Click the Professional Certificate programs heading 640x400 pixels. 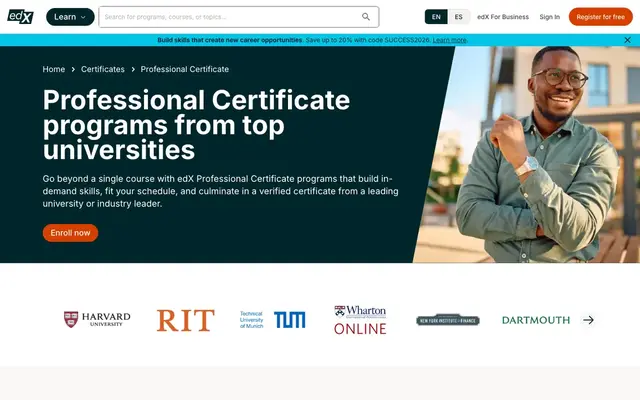point(196,124)
